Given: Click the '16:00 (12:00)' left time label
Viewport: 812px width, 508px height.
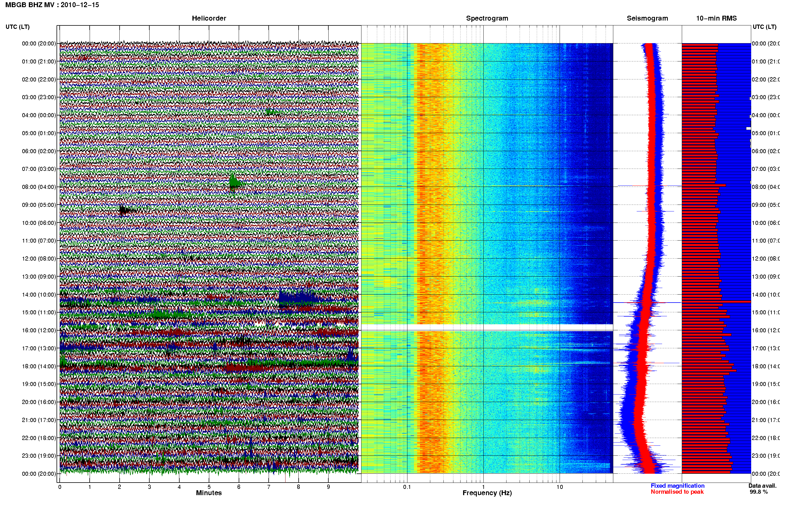Looking at the screenshot, I should pyautogui.click(x=39, y=330).
